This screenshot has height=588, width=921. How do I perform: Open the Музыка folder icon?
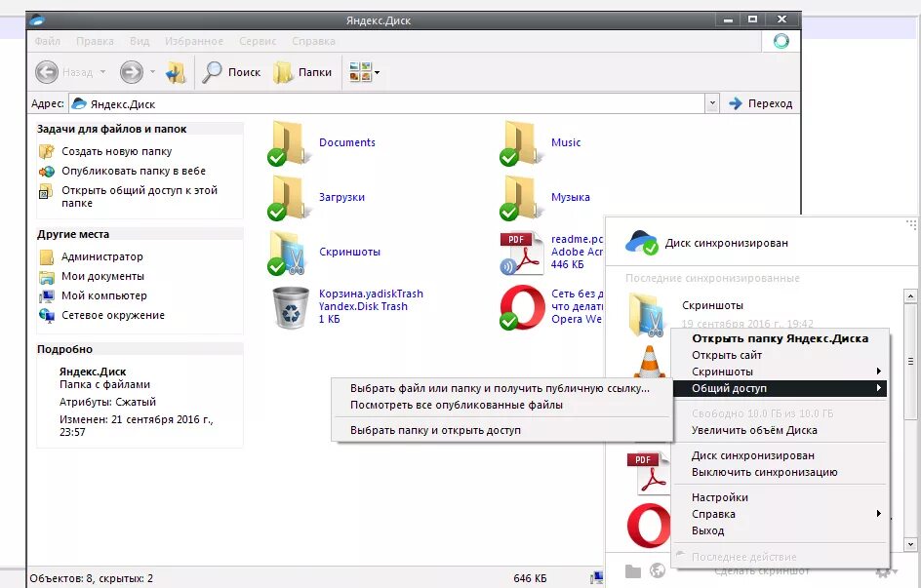click(520, 197)
